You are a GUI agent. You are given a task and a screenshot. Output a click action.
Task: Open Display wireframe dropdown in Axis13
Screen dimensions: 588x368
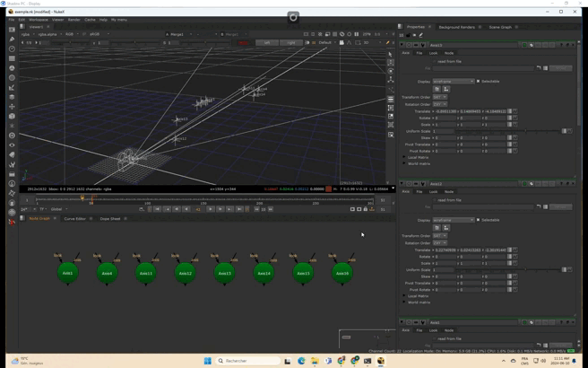(453, 82)
